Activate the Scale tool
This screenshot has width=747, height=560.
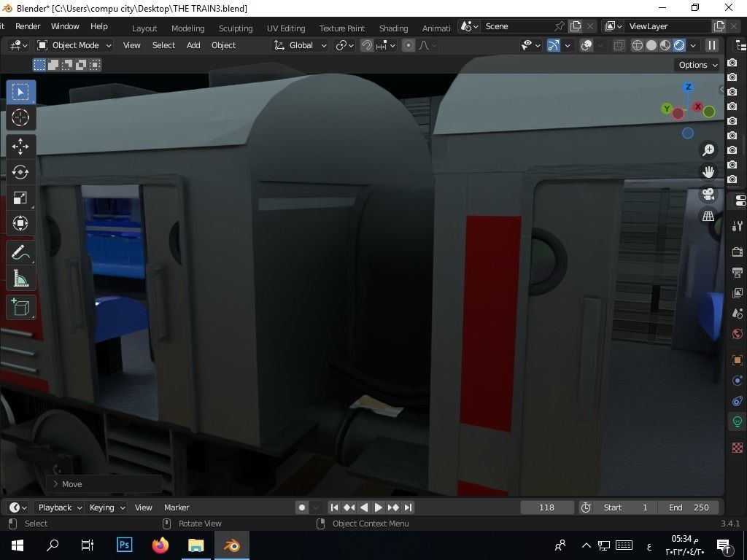(x=20, y=198)
